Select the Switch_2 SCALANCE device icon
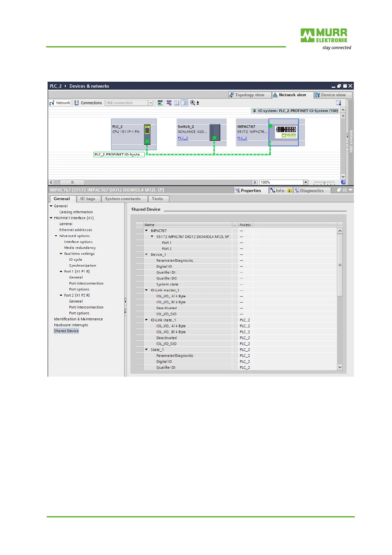This screenshot has height=555, width=392. point(215,132)
